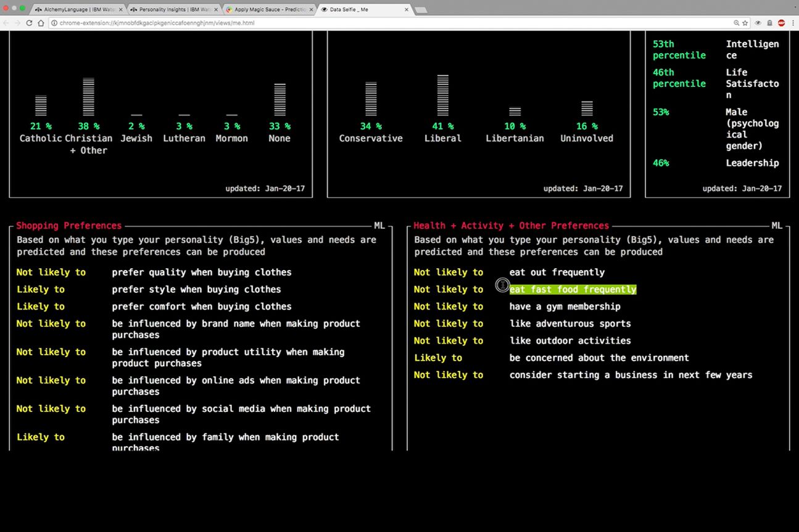Click the Adblock Plus extension icon
This screenshot has width=799, height=532.
[x=781, y=23]
